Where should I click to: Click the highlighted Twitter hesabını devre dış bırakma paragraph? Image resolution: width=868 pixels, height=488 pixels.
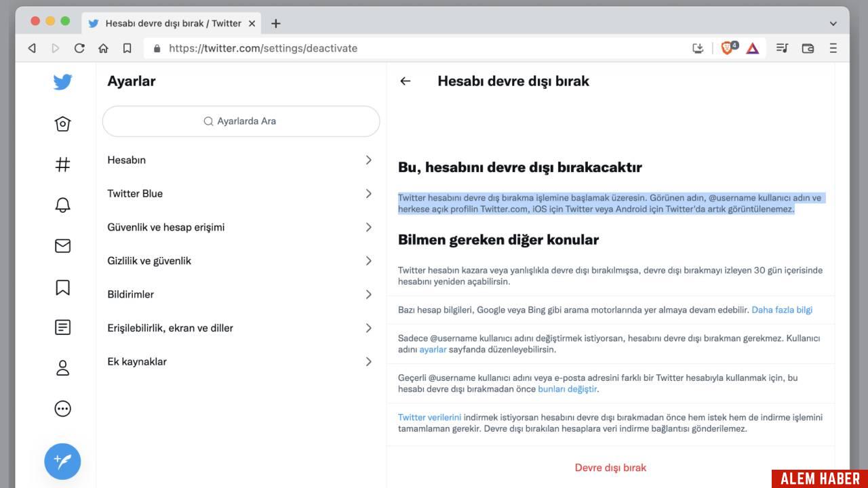pyautogui.click(x=611, y=203)
